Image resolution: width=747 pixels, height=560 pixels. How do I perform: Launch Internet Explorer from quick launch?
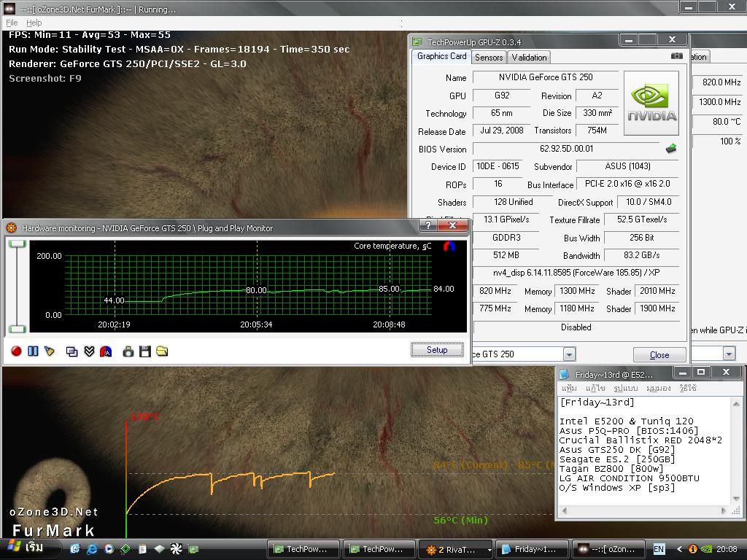pos(91,549)
